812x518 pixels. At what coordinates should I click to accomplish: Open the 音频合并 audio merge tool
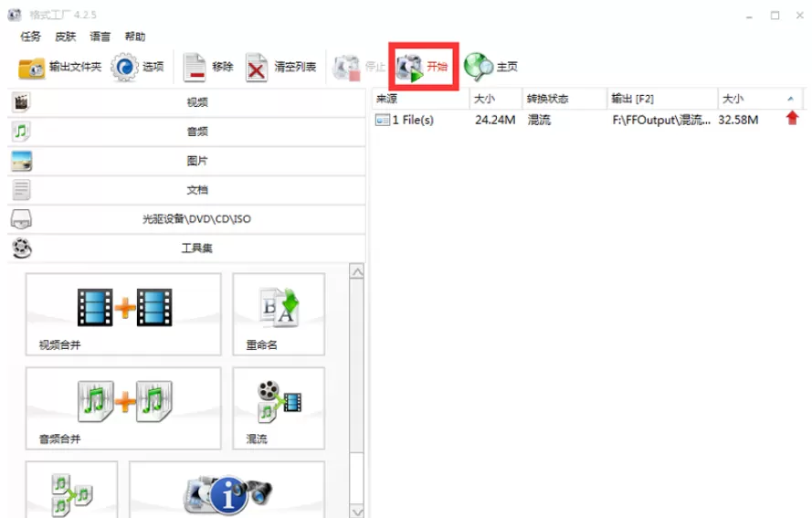(x=123, y=408)
